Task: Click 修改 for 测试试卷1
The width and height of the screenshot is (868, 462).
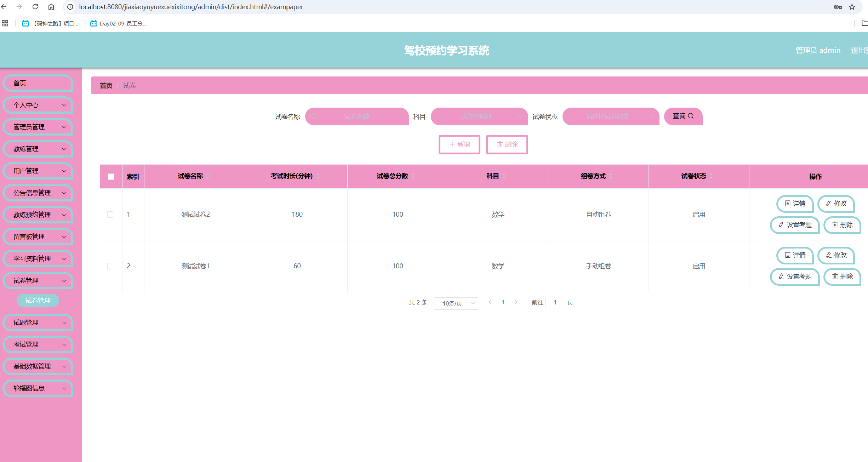Action: 836,255
